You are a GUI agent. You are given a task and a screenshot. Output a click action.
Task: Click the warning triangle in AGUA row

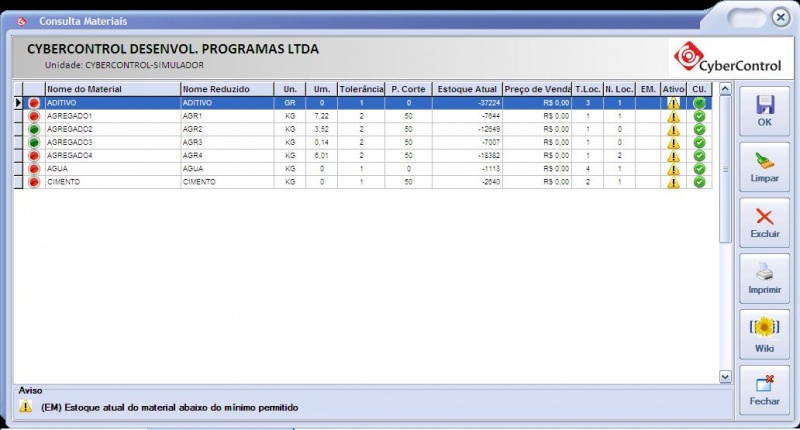(x=673, y=169)
